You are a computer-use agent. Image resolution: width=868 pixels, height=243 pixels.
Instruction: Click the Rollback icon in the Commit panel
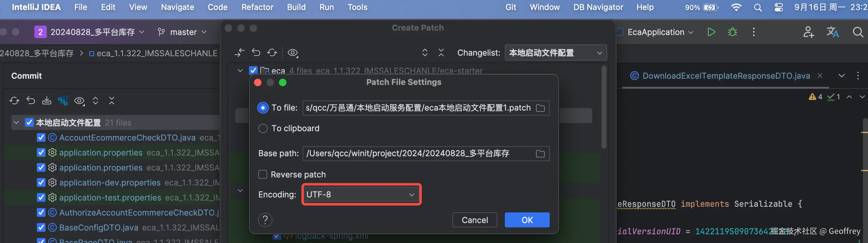click(x=31, y=101)
